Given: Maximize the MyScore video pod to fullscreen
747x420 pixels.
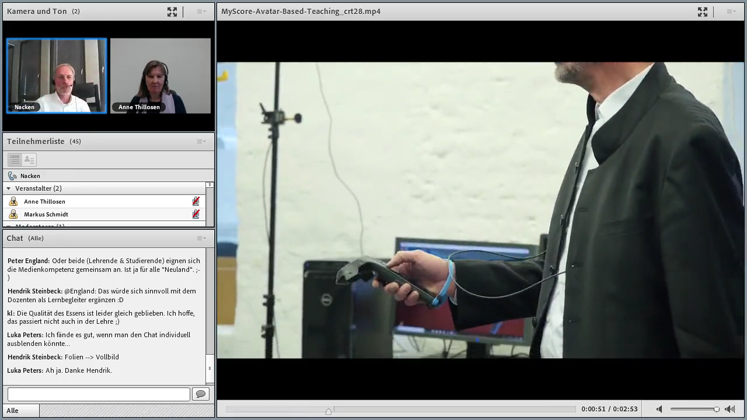Looking at the screenshot, I should coord(702,12).
